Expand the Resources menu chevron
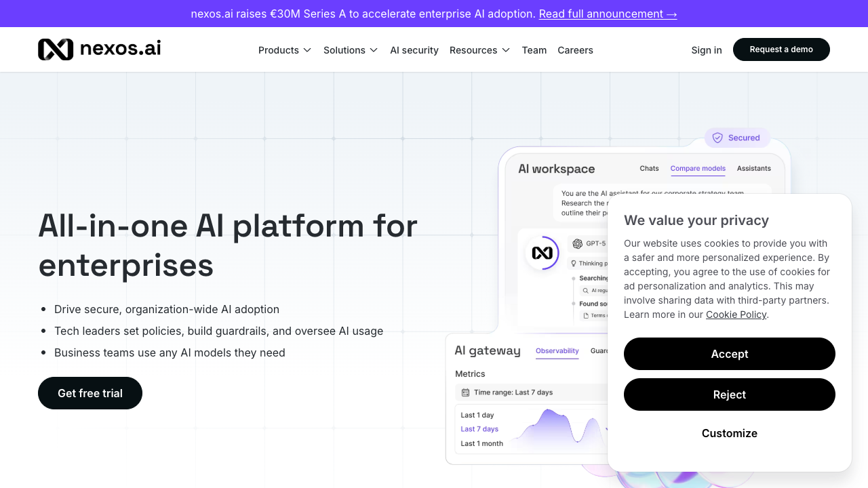This screenshot has width=868, height=488. [506, 50]
